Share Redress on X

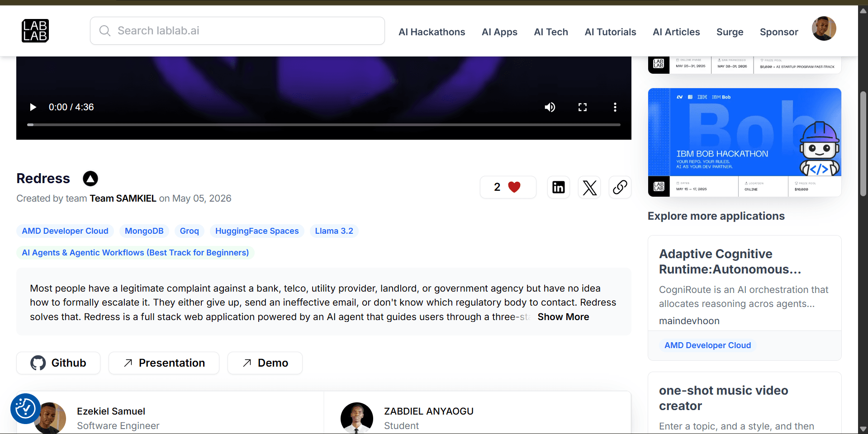coord(589,187)
